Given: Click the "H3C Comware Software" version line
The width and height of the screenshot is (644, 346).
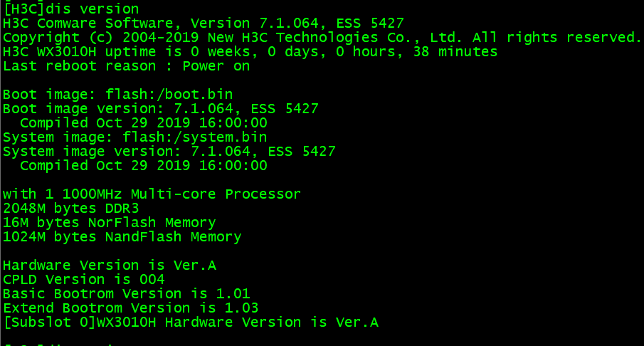Looking at the screenshot, I should coord(203,23).
